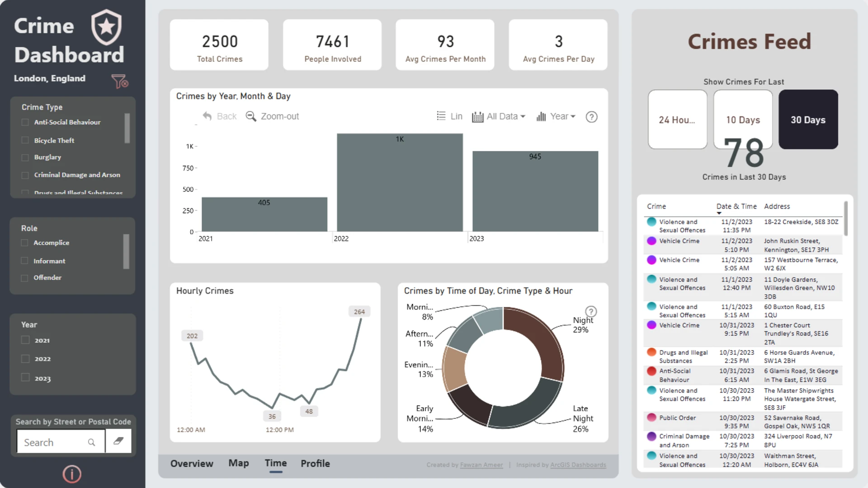Click the 264 data label on Hourly Crimes
Screen dimensions: 868x488
point(359,312)
